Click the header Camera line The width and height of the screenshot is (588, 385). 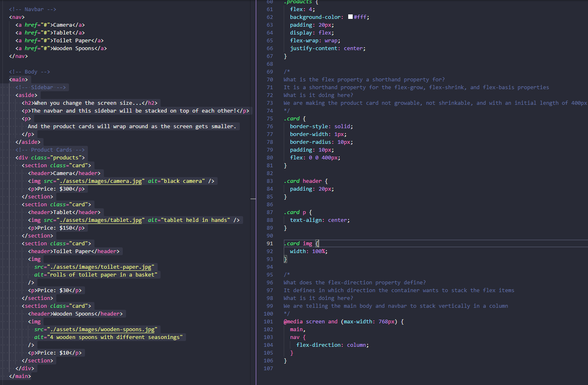tap(64, 173)
